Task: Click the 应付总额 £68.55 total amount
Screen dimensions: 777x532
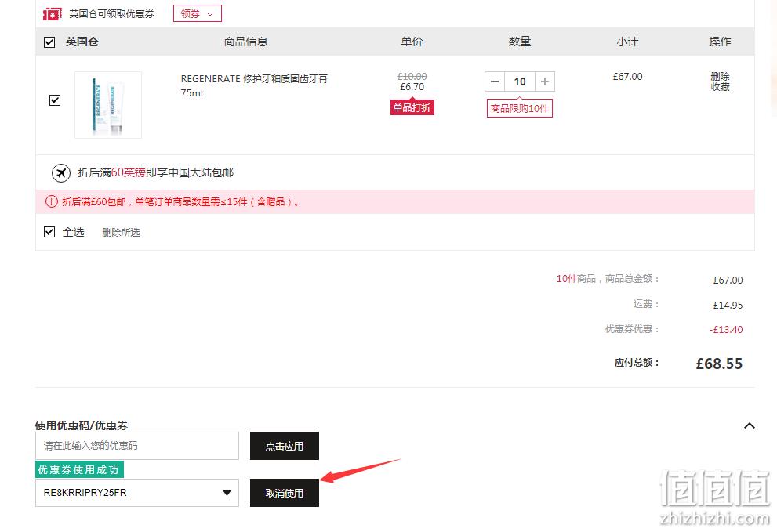Action: pyautogui.click(x=719, y=364)
